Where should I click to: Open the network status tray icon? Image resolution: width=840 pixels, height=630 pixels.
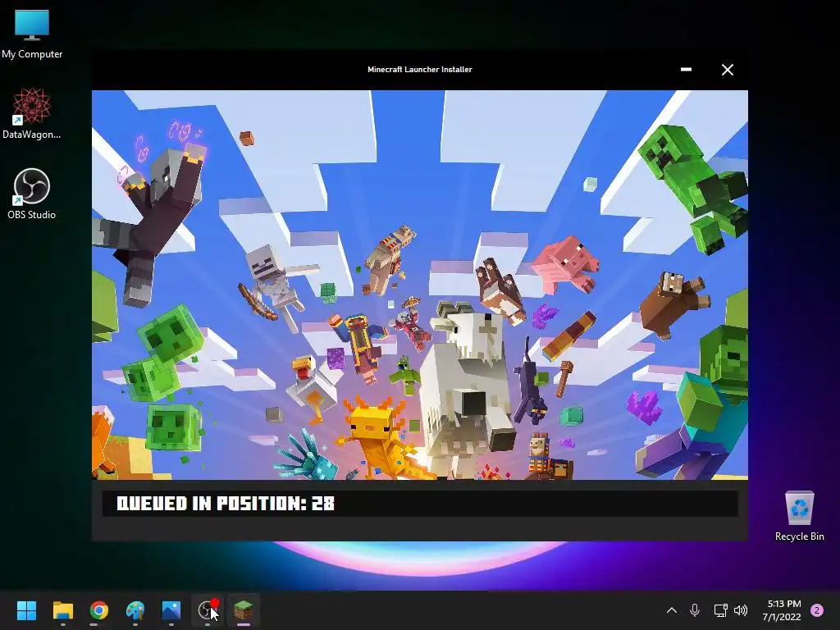(720, 610)
